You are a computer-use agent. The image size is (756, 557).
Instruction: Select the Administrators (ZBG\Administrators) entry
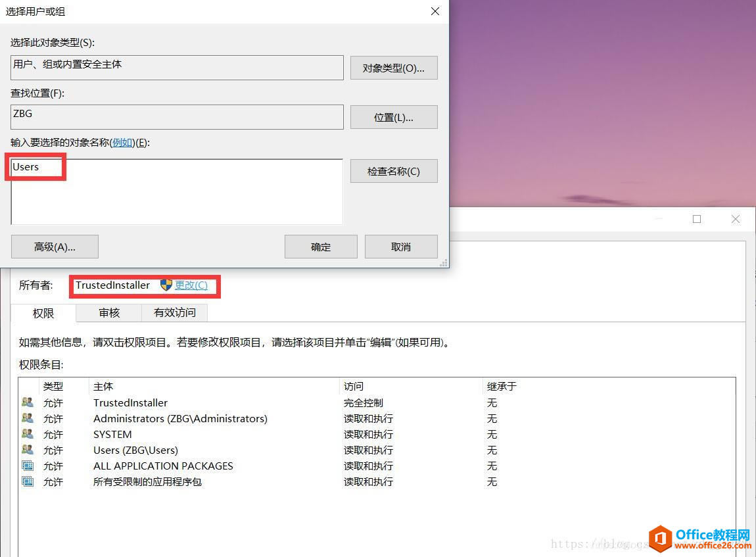click(377, 419)
